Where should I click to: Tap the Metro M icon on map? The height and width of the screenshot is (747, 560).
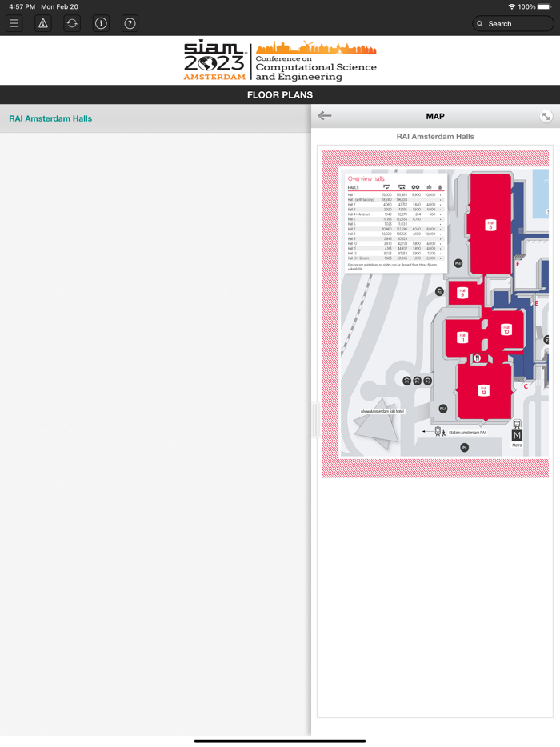pos(517,435)
